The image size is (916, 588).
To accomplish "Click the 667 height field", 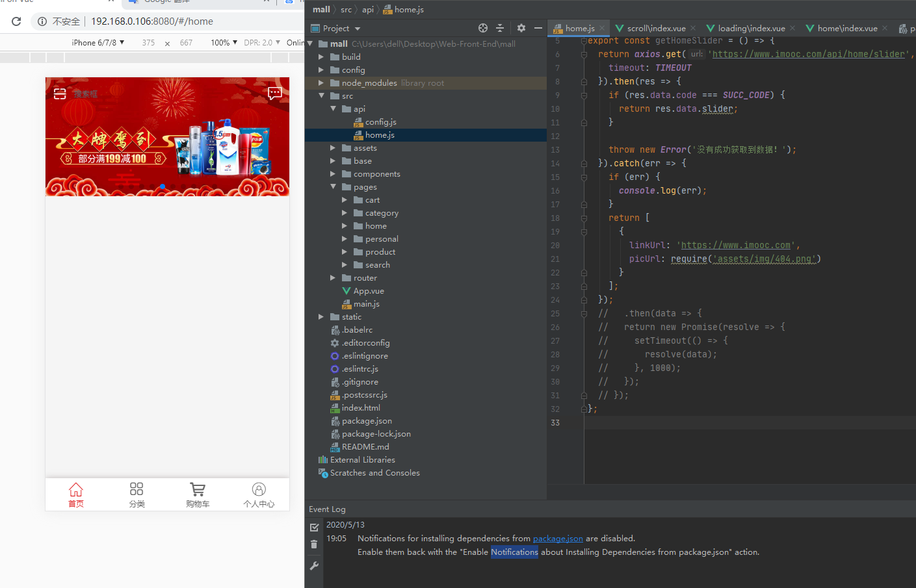I will pyautogui.click(x=186, y=42).
